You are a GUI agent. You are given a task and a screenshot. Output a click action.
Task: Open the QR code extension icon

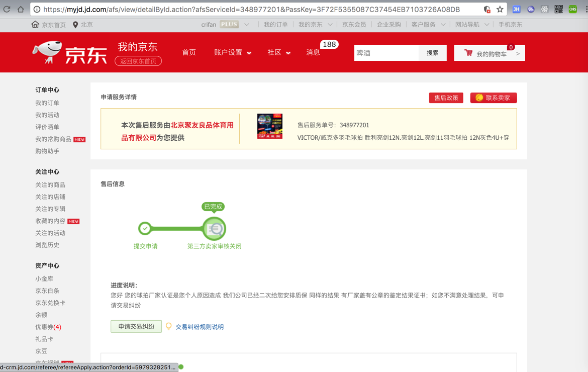tap(559, 10)
